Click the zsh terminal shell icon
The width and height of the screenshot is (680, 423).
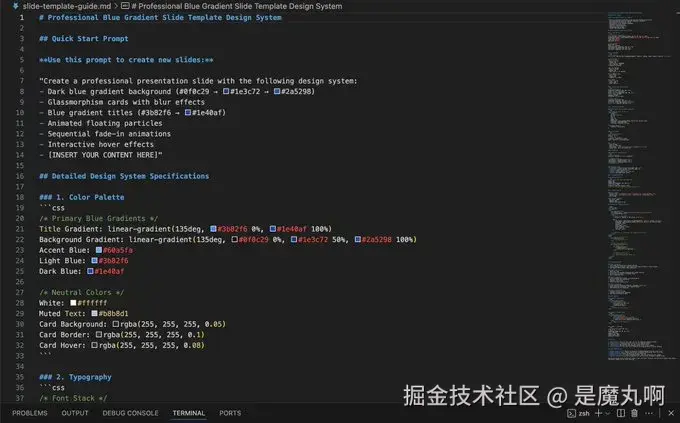572,413
